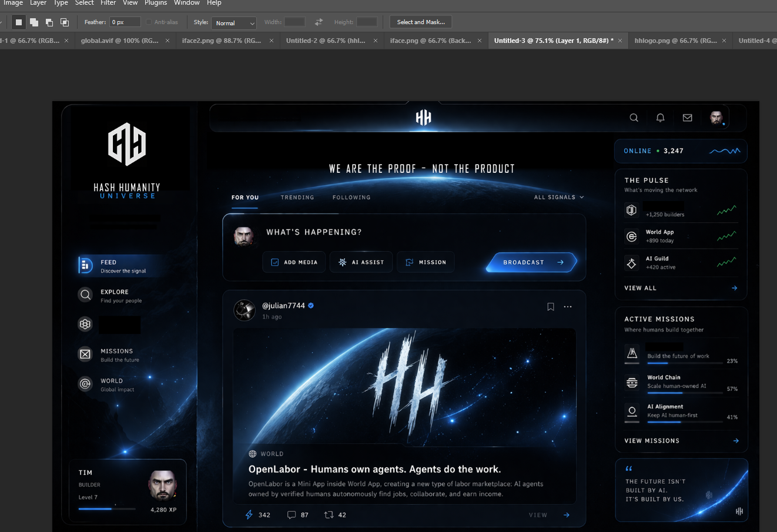Click the repost icon beside 42

[329, 515]
